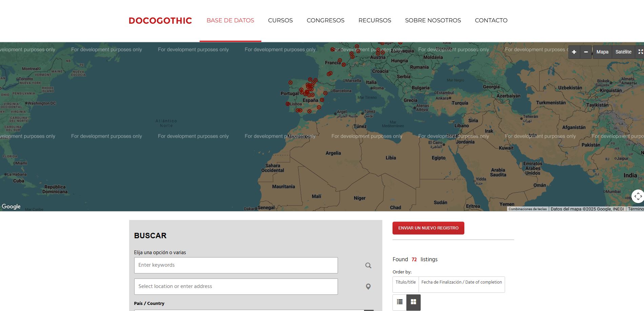
Task: Sort listings by Título/title
Action: pyautogui.click(x=405, y=282)
